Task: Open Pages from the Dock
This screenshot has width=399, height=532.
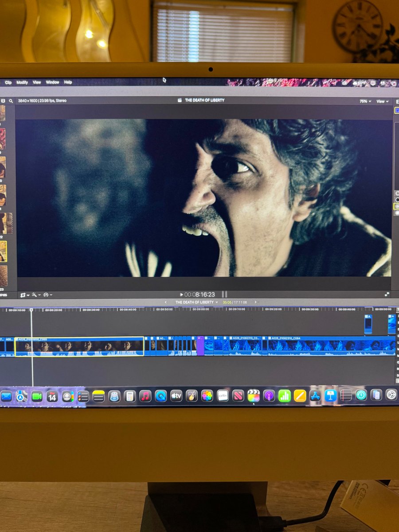Action: click(300, 395)
